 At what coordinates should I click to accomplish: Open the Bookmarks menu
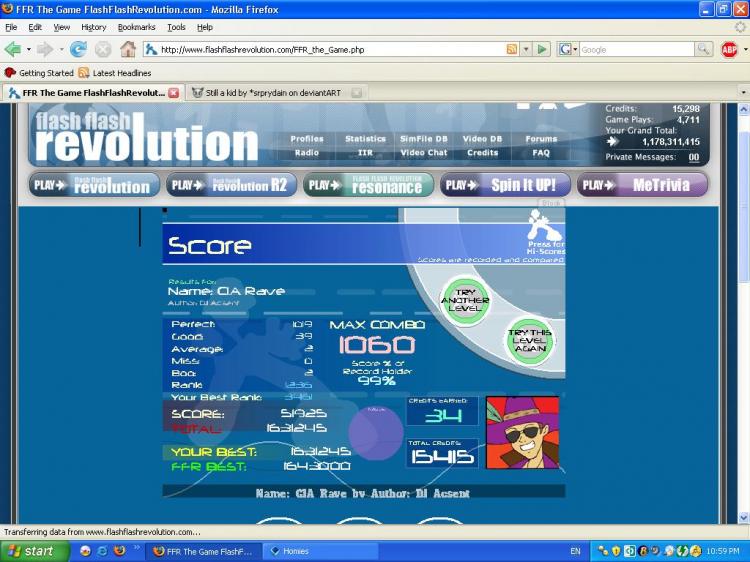pos(137,27)
